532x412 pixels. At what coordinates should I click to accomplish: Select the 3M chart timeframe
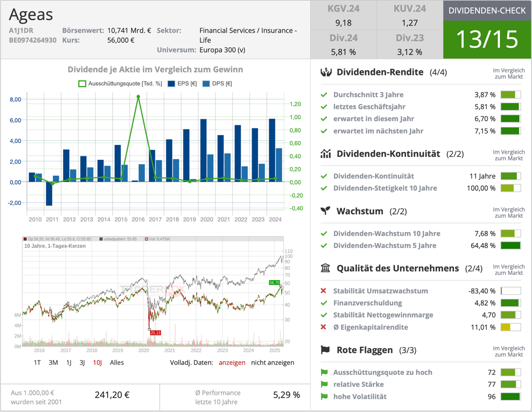[x=53, y=362]
